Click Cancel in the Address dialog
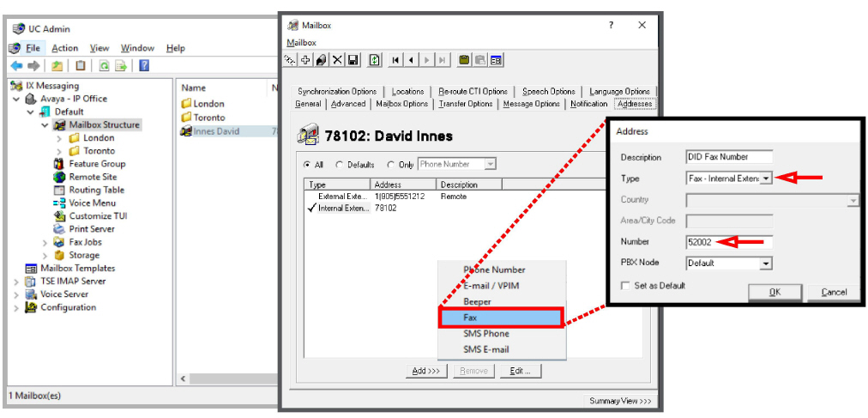868x418 pixels. coord(834,293)
